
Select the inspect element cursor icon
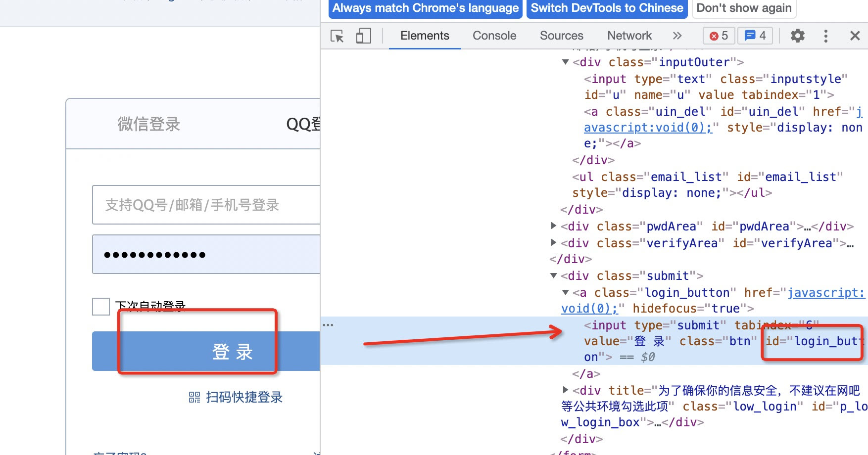337,36
